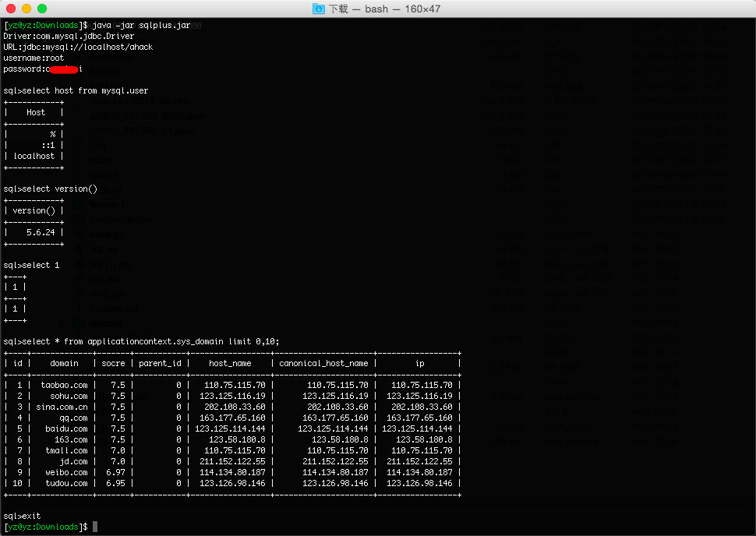Click the "version()" column header
The width and height of the screenshot is (756, 536).
(x=34, y=210)
